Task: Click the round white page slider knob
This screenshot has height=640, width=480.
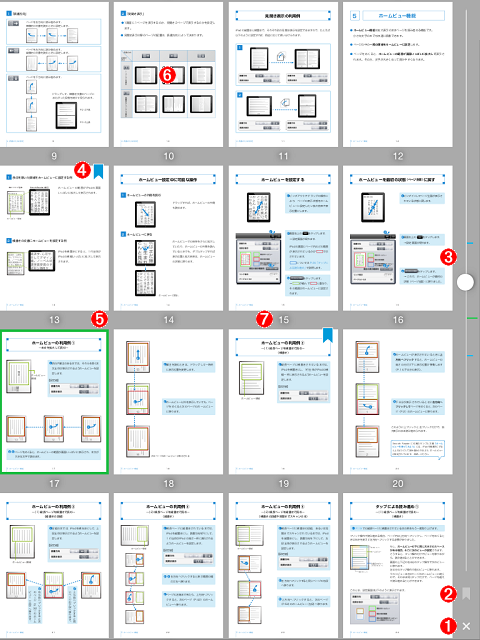Action: tap(465, 282)
